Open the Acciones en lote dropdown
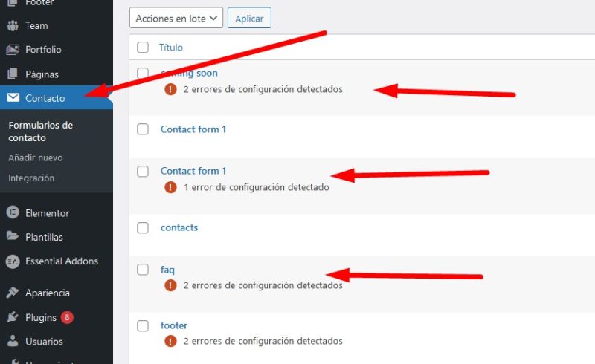 click(x=176, y=18)
